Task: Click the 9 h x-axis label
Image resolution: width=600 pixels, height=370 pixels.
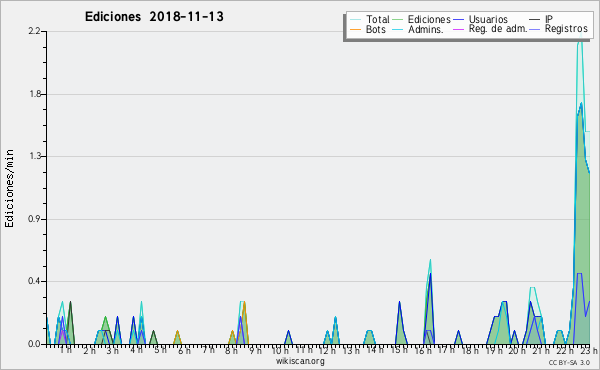Action: click(255, 350)
